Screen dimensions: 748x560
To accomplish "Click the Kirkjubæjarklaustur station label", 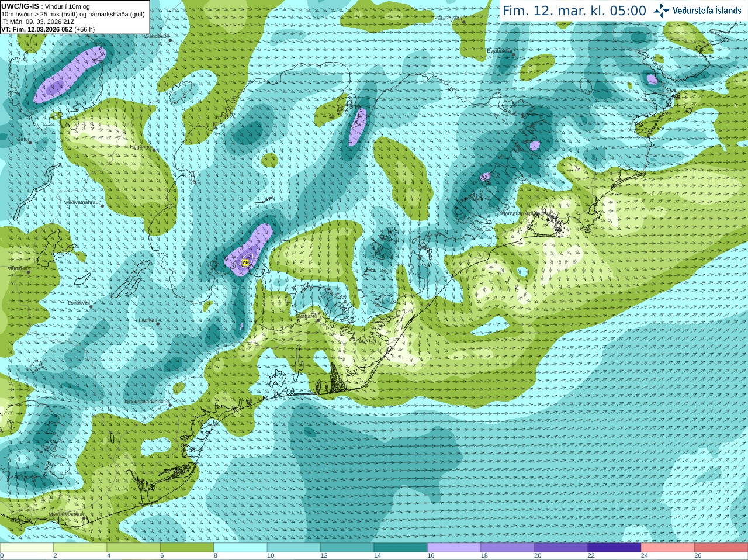I will pyautogui.click(x=147, y=402).
